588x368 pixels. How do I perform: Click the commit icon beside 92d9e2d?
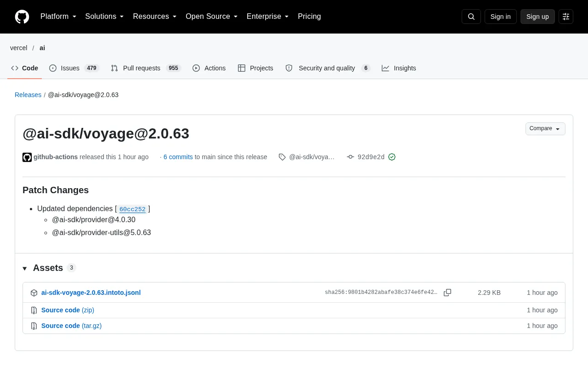tap(351, 157)
